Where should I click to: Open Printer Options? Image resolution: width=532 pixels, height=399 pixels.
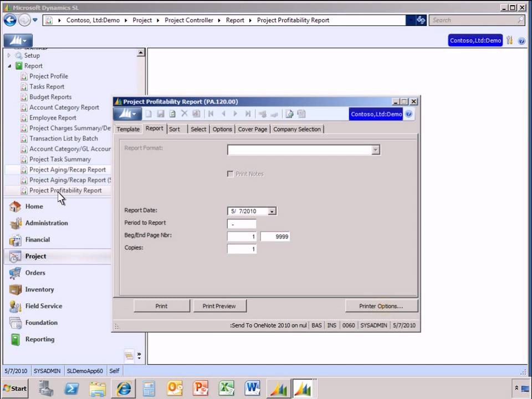381,306
